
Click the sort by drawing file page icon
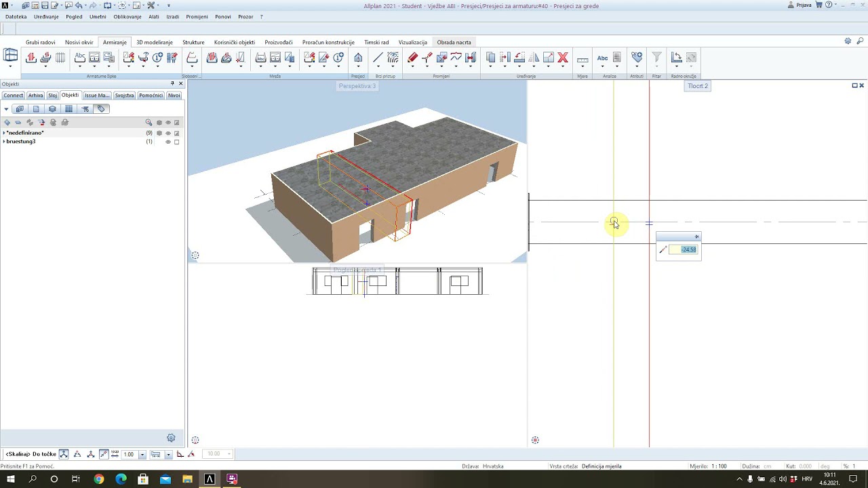(x=36, y=109)
